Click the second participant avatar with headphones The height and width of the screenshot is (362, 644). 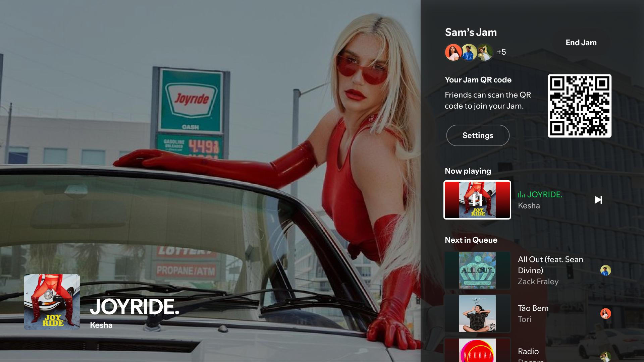click(469, 52)
